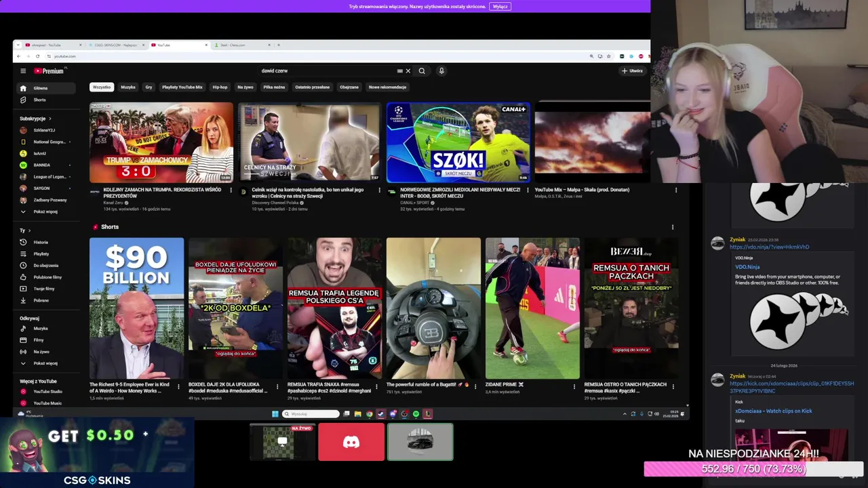Image resolution: width=868 pixels, height=488 pixels.
Task: Play the Trump vs Zamachowcy video
Action: (x=161, y=142)
